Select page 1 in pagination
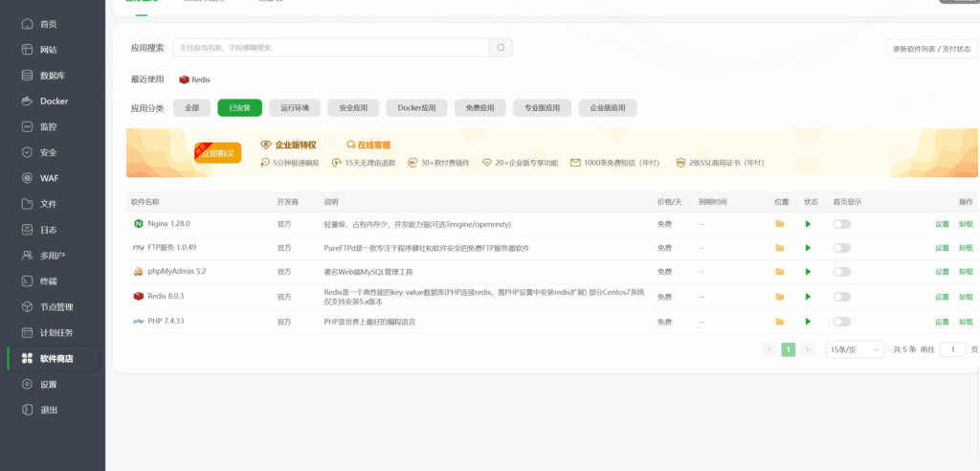This screenshot has width=980, height=471. click(789, 349)
